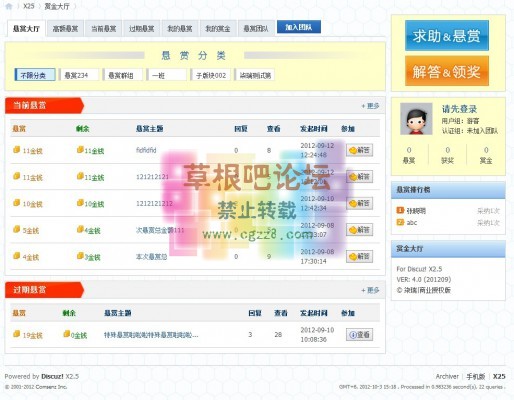Screen dimensions: 514x400
Task: Click 解答 button for the 4金钱 bounty row
Action: tap(359, 256)
